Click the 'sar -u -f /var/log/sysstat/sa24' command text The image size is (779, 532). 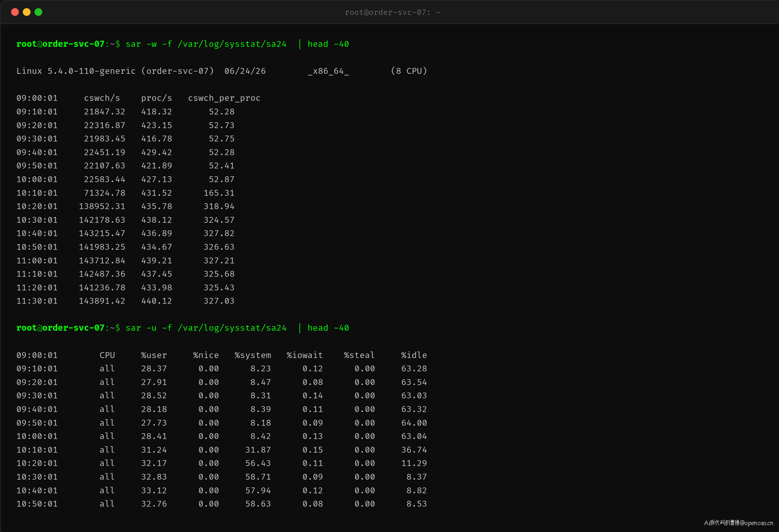coord(206,328)
